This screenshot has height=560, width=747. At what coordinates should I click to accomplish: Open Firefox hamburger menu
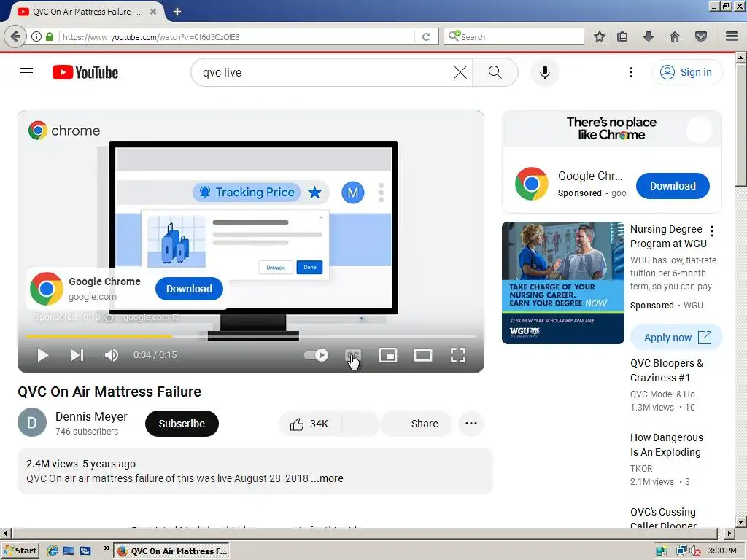tap(732, 36)
